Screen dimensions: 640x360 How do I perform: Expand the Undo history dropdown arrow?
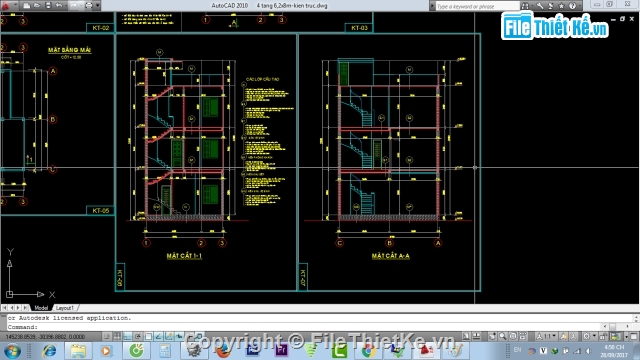(x=66, y=6)
